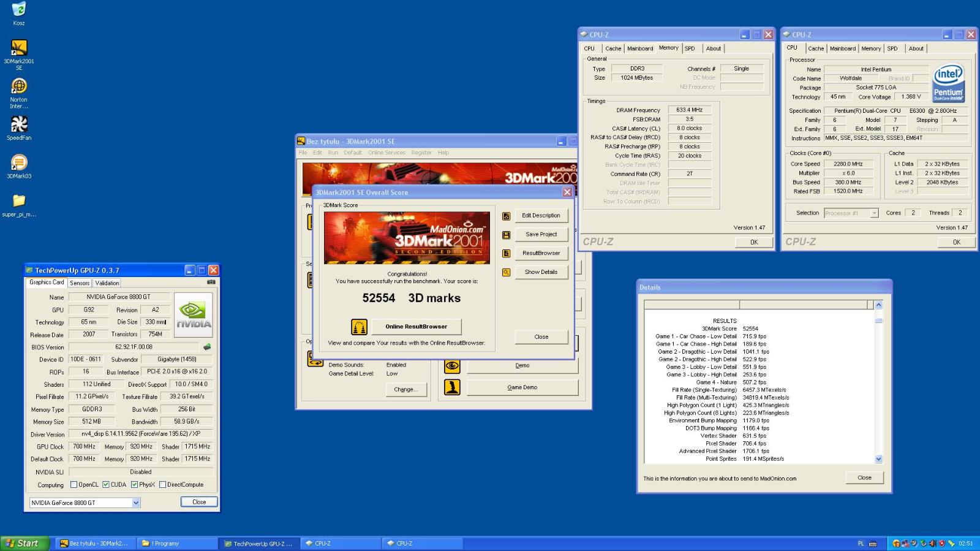
Task: Switch to Bez tytulu 3DMark taskbar item
Action: click(x=96, y=544)
